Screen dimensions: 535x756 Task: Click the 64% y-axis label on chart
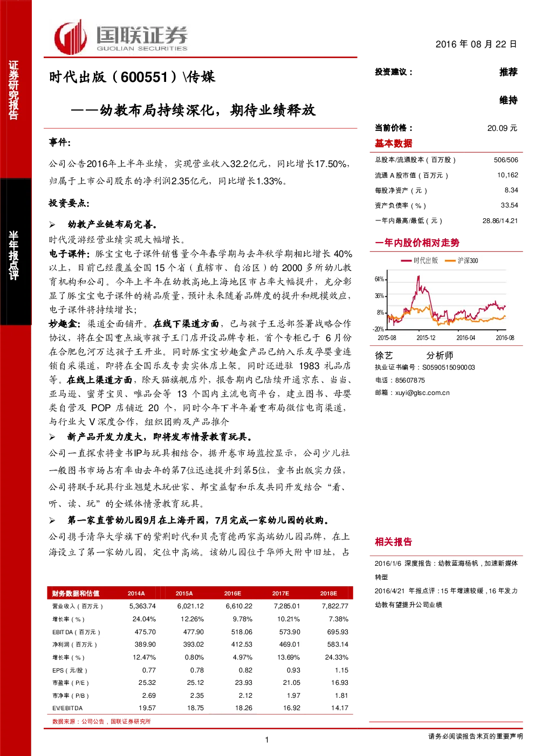pyautogui.click(x=379, y=279)
